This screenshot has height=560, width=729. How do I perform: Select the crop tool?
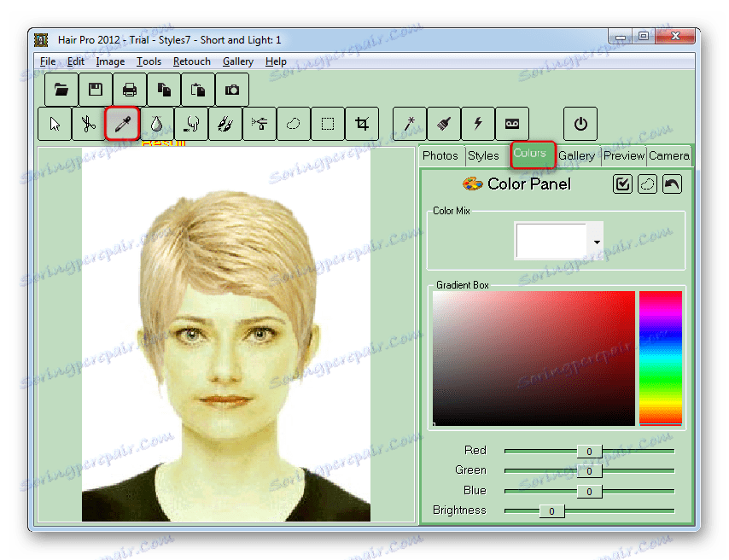362,124
